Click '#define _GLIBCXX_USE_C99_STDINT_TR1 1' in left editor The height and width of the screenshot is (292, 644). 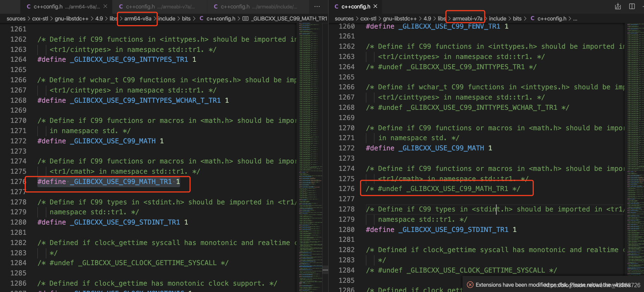[113, 222]
